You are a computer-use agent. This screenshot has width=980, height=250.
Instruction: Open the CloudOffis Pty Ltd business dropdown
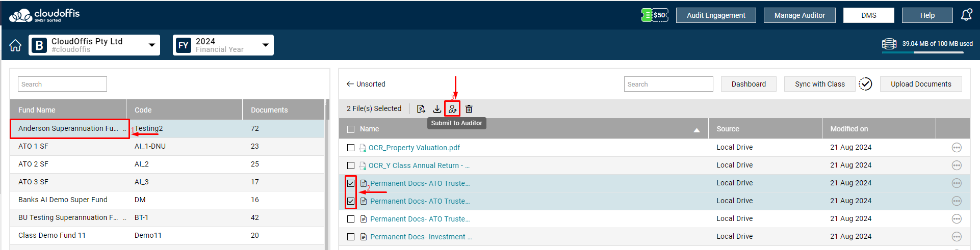click(x=94, y=45)
